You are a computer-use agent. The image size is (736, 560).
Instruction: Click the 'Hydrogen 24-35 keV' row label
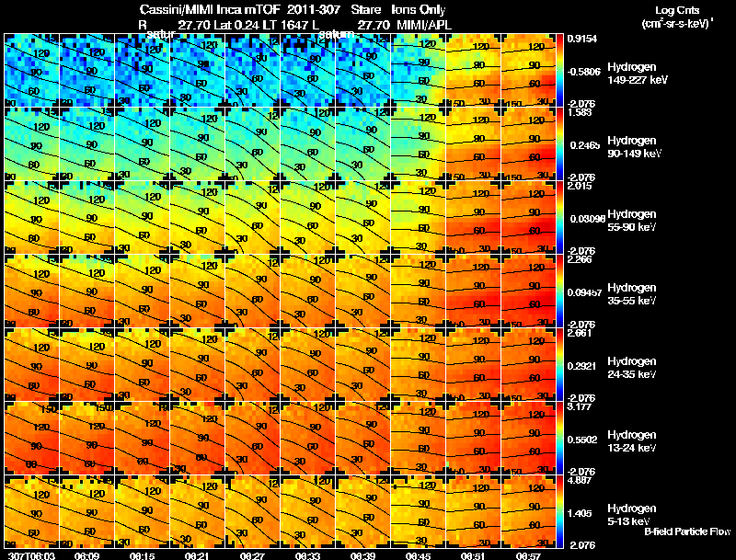[632, 368]
